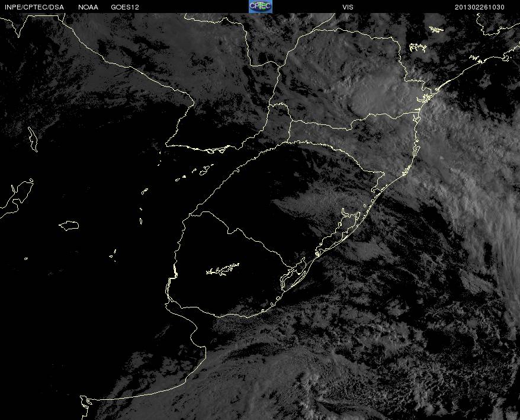
Task: Click the CPTEC logo in the header
Action: (261, 7)
